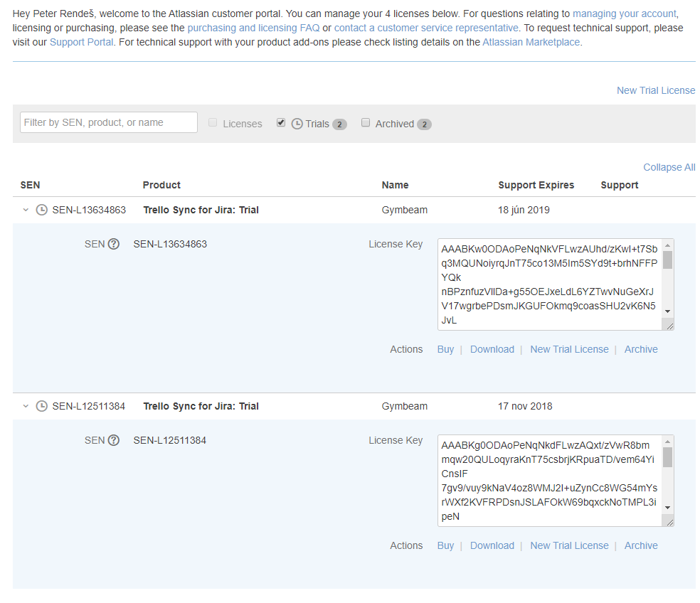The image size is (700, 603).
Task: Click the clock icon beside SEN-L12511384 row
Action: click(x=41, y=406)
